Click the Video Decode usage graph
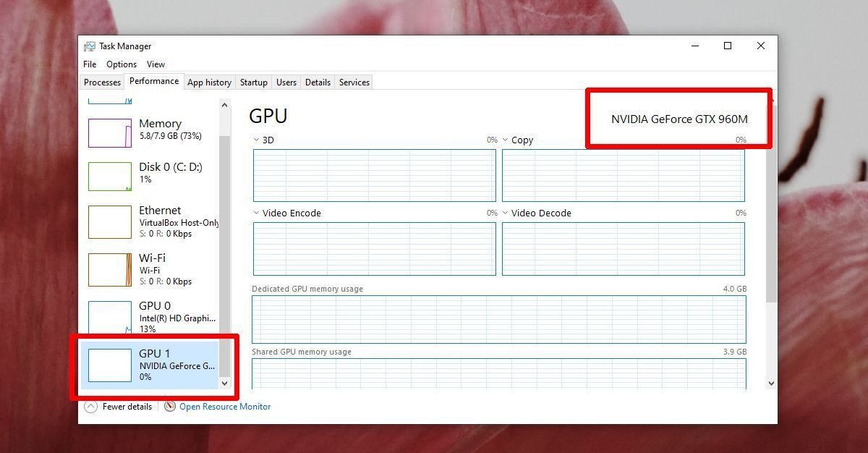Viewport: 868px width, 453px height. point(624,249)
